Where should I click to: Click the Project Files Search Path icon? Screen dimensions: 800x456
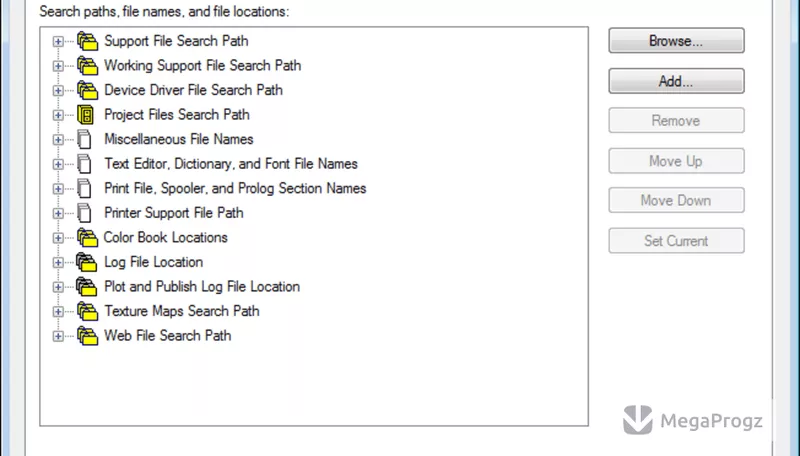tap(86, 115)
